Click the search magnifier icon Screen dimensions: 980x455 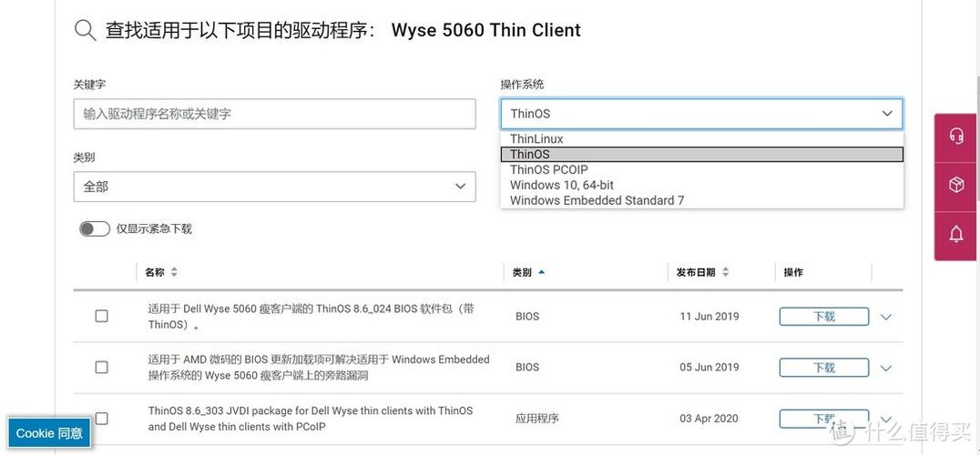click(85, 30)
